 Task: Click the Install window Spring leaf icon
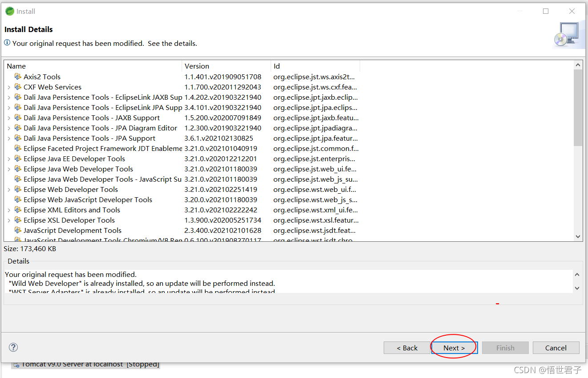[9, 11]
